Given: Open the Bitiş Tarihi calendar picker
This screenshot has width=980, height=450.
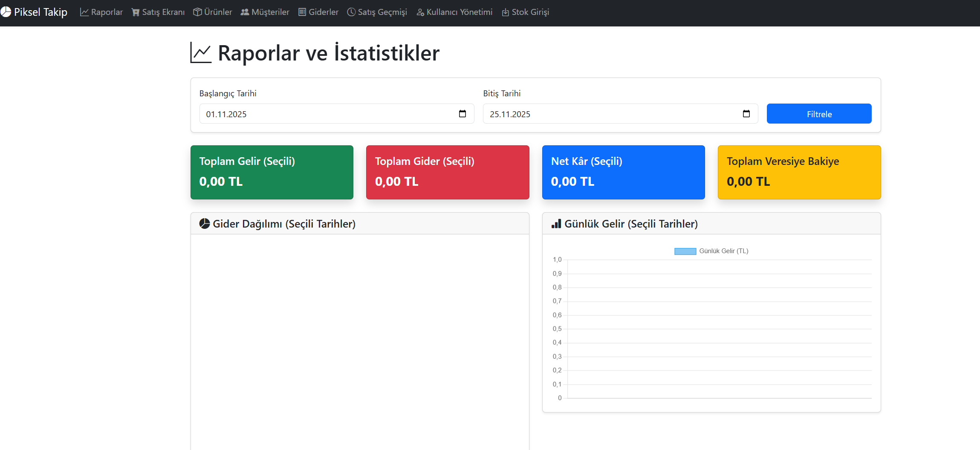Looking at the screenshot, I should 746,114.
